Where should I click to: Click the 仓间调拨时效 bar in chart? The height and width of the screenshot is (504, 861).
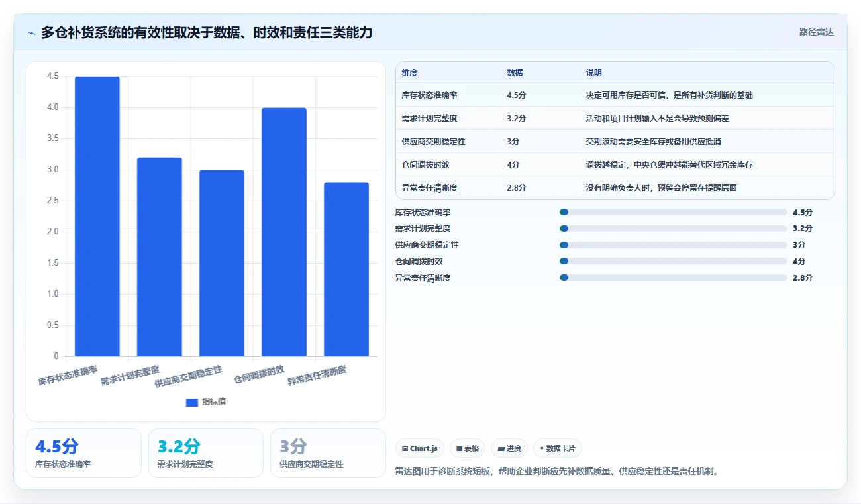coord(284,232)
